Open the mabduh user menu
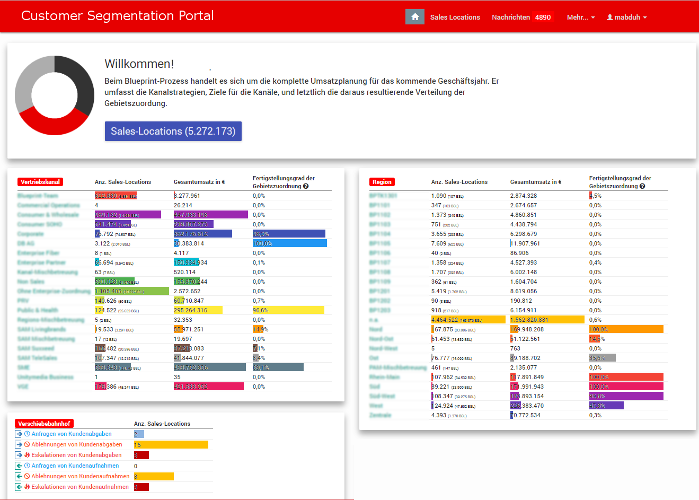699x500 pixels. (x=627, y=17)
